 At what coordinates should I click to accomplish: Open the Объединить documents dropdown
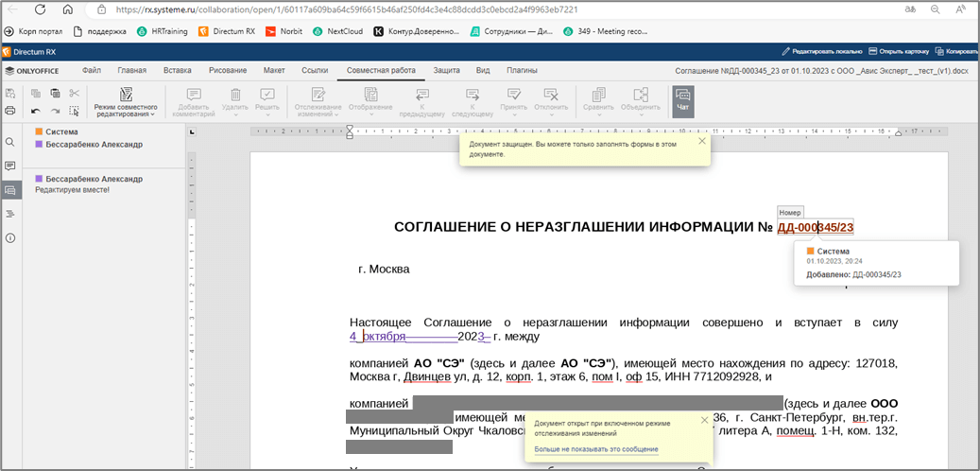640,102
